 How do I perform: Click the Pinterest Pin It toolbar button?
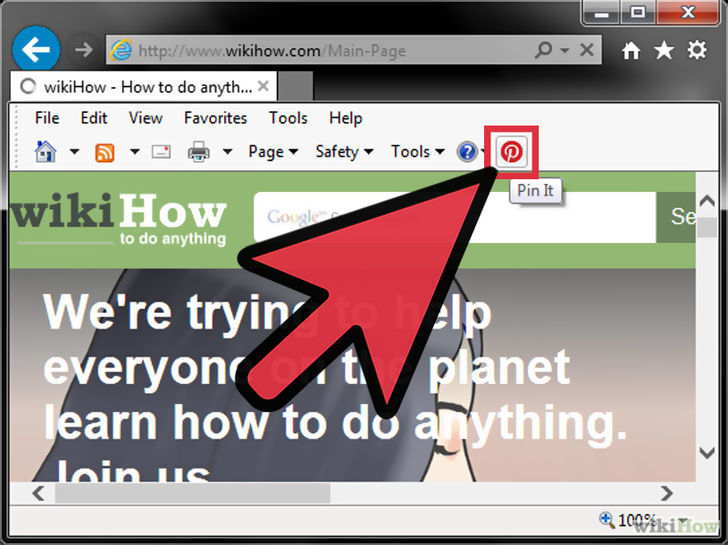coord(511,151)
